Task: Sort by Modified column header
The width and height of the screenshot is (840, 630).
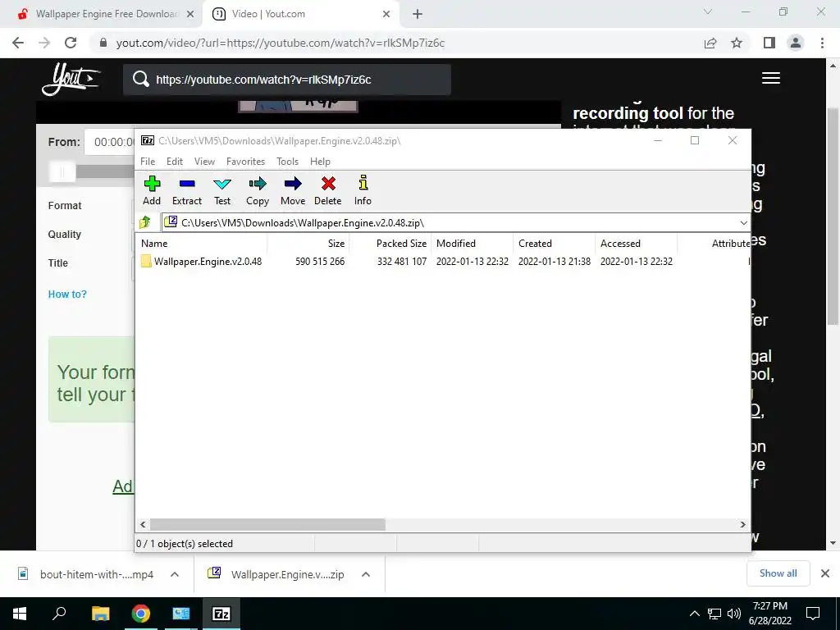Action: tap(472, 243)
